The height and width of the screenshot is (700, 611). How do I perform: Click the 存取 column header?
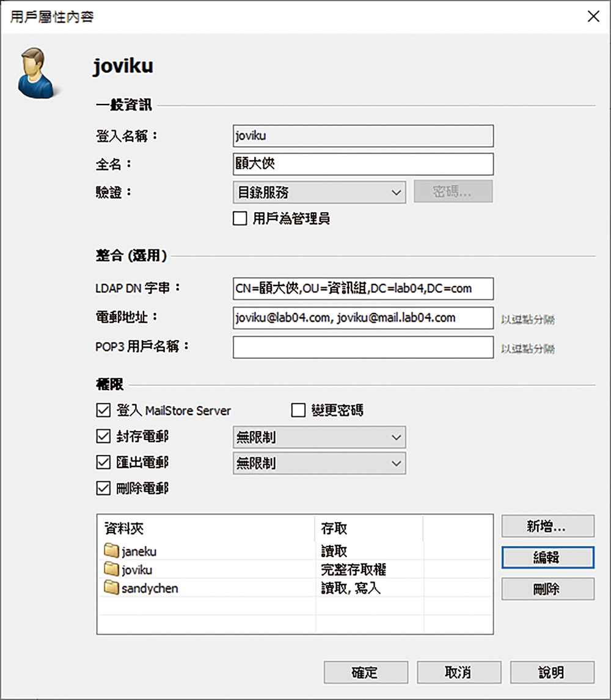[x=369, y=529]
